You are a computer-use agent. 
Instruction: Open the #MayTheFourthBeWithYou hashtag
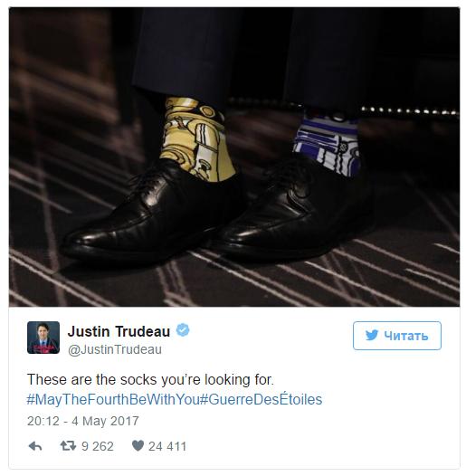tap(113, 399)
